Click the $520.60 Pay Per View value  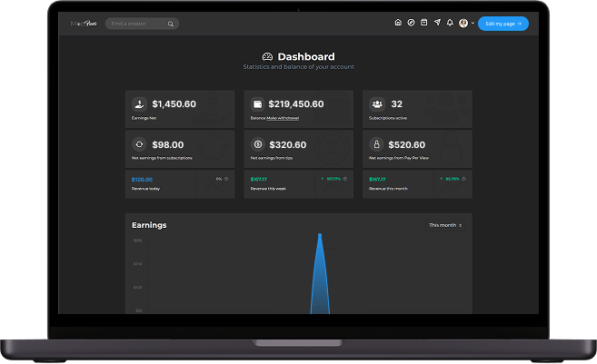(406, 144)
